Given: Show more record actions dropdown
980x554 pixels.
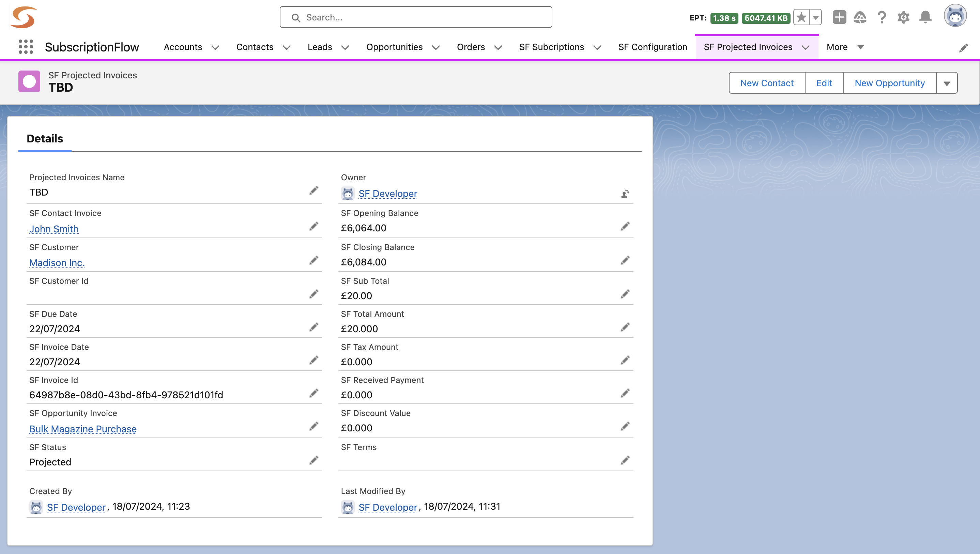Looking at the screenshot, I should coord(947,83).
